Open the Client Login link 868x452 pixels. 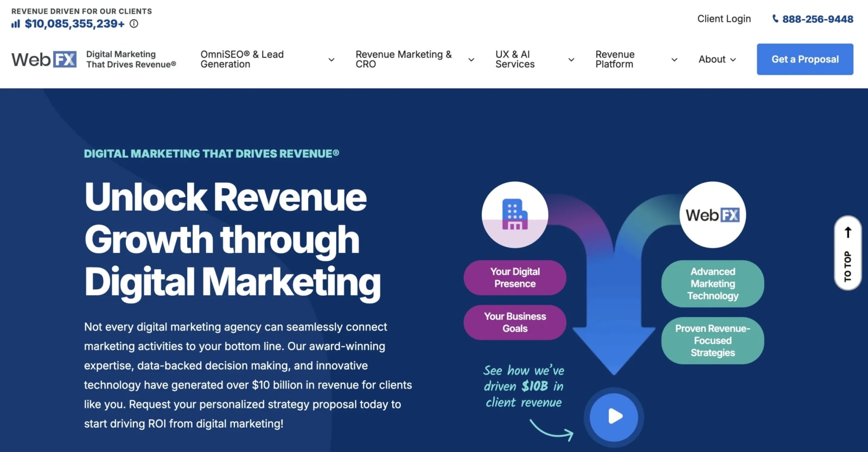tap(724, 19)
